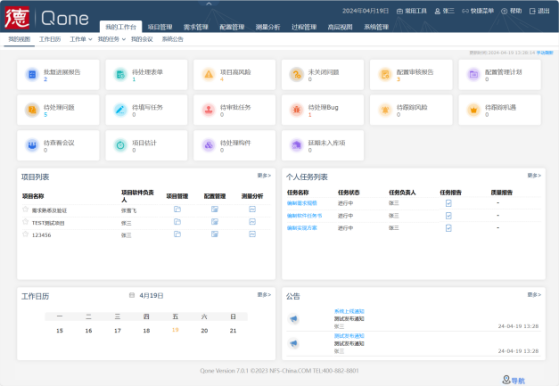Click the 待处理Bug bug icon
The image size is (559, 386).
click(297, 110)
